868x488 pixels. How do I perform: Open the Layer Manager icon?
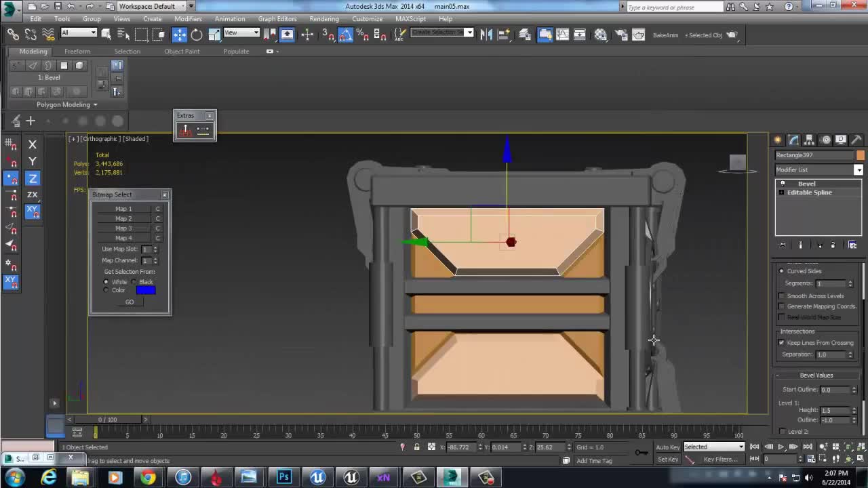tap(525, 35)
